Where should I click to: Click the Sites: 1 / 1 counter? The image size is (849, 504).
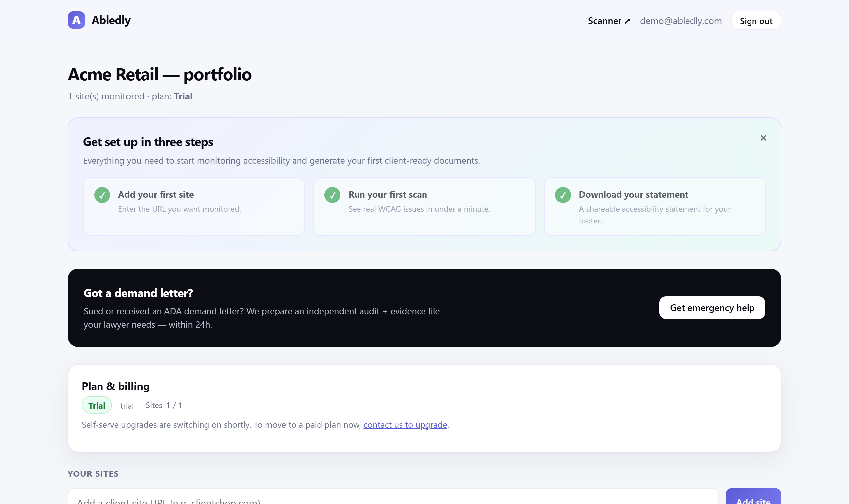click(164, 405)
